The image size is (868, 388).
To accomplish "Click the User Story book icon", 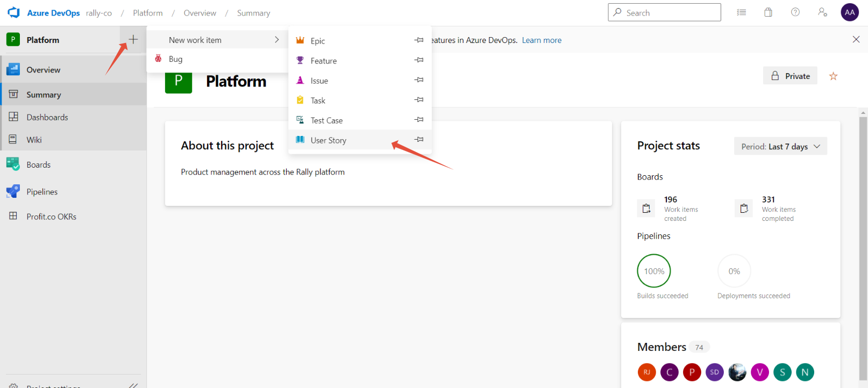I will pos(300,140).
